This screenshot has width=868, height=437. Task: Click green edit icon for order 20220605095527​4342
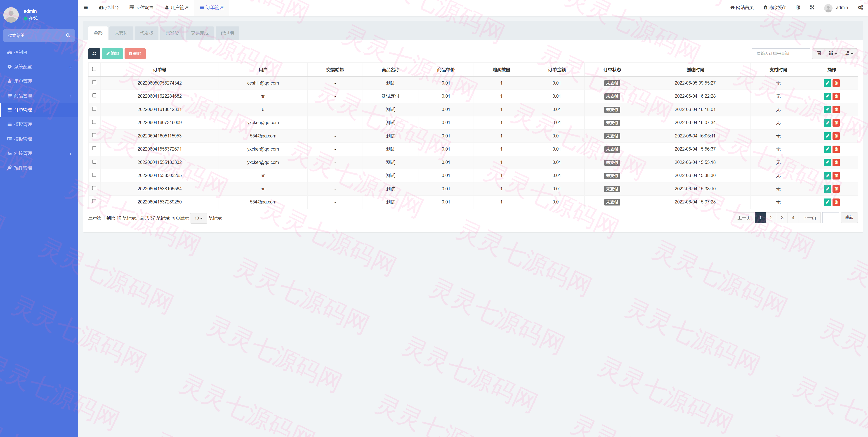pos(827,83)
